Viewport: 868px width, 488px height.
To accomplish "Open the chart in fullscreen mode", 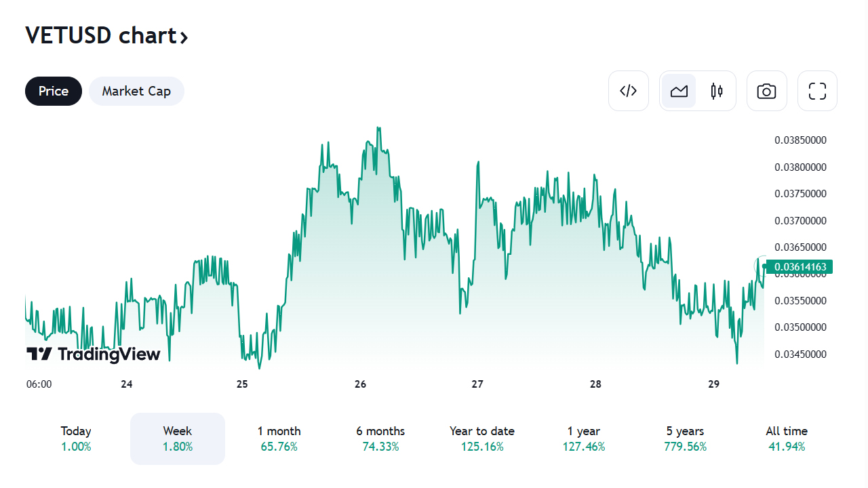I will click(x=817, y=91).
